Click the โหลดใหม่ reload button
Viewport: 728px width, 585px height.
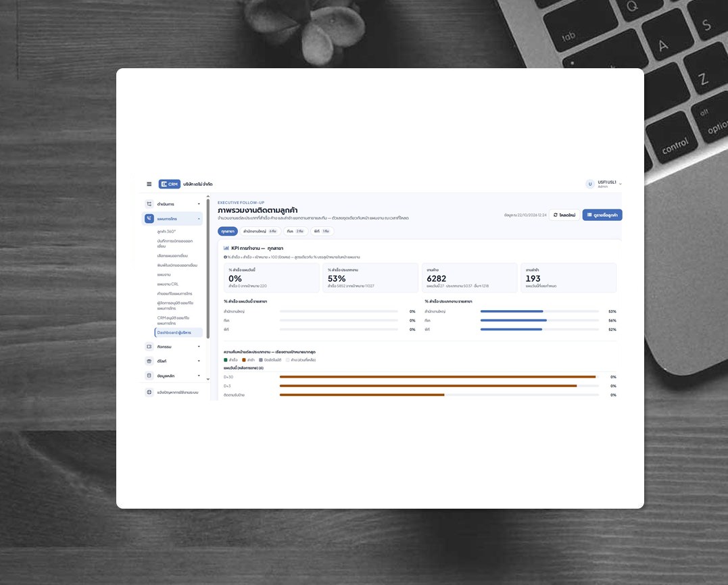(564, 215)
